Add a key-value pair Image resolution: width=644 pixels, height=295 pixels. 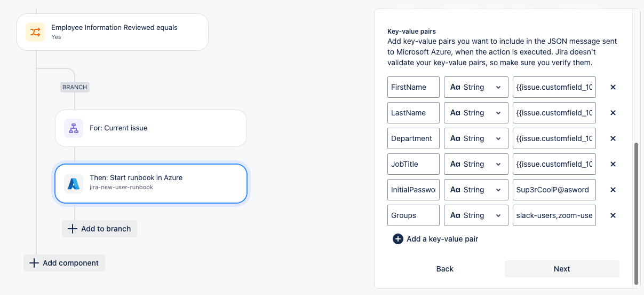pos(435,239)
